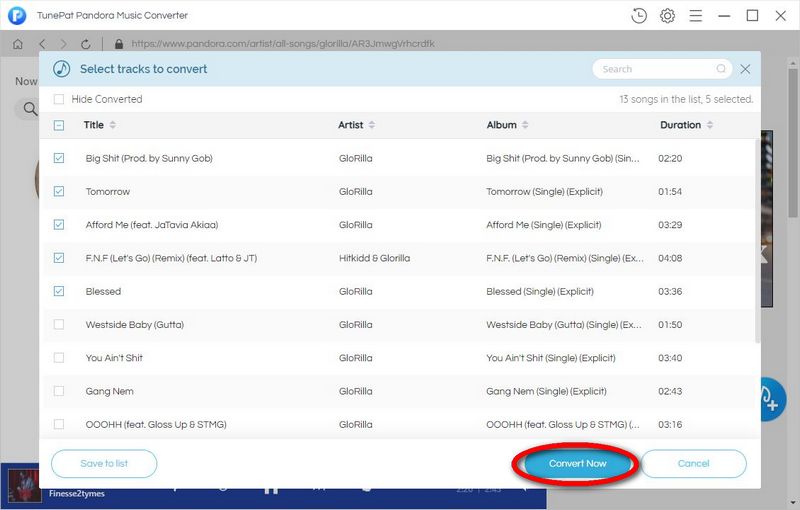Sort tracks by Album
Viewport: 800px width, 510px height.
[524, 125]
